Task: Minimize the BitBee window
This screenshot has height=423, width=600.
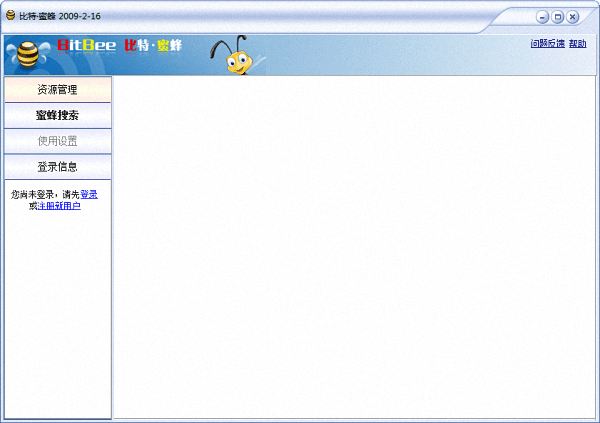Action: coord(542,17)
